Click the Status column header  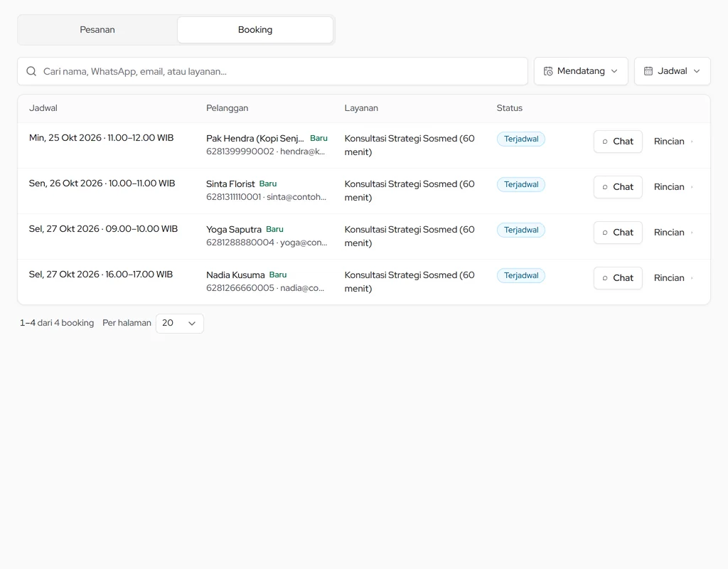[509, 108]
